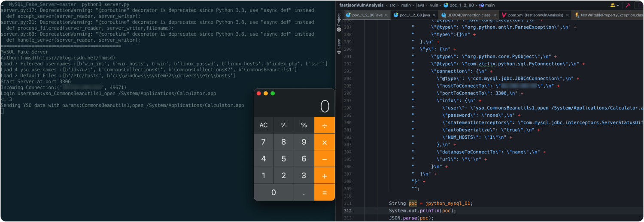Viewport: 644px width, 222px height.
Task: Click the equals button on Calculator
Action: point(325,192)
